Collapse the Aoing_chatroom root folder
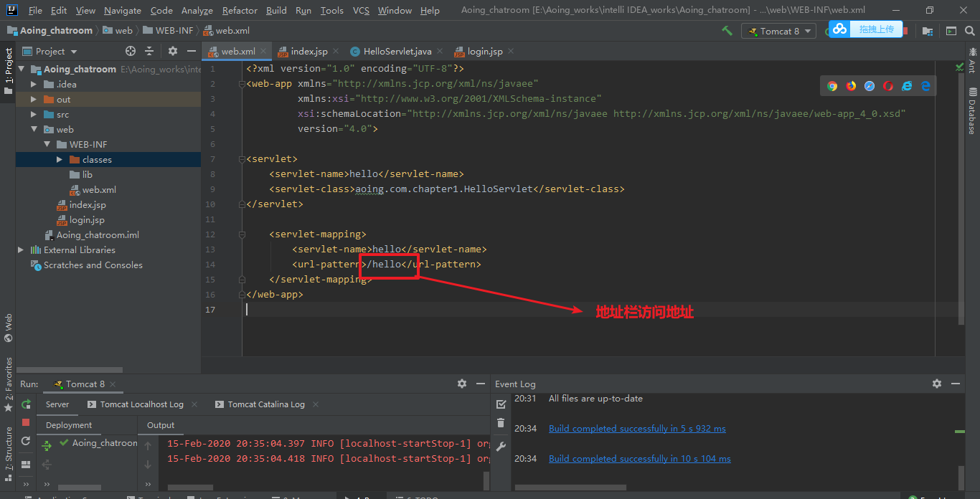The width and height of the screenshot is (980, 499). [21, 70]
